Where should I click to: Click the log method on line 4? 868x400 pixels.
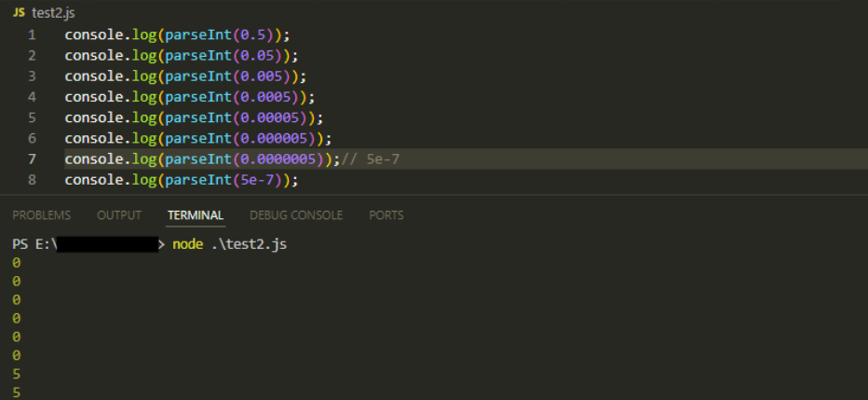click(x=144, y=97)
